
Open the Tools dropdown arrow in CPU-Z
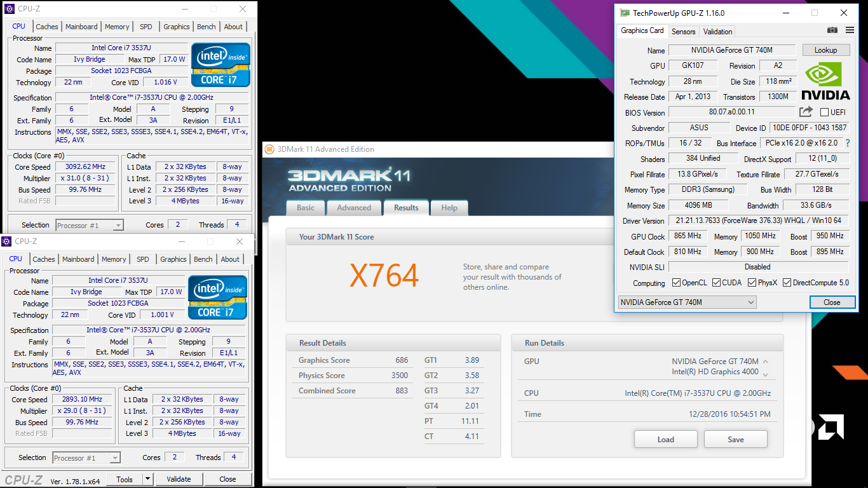tap(147, 479)
